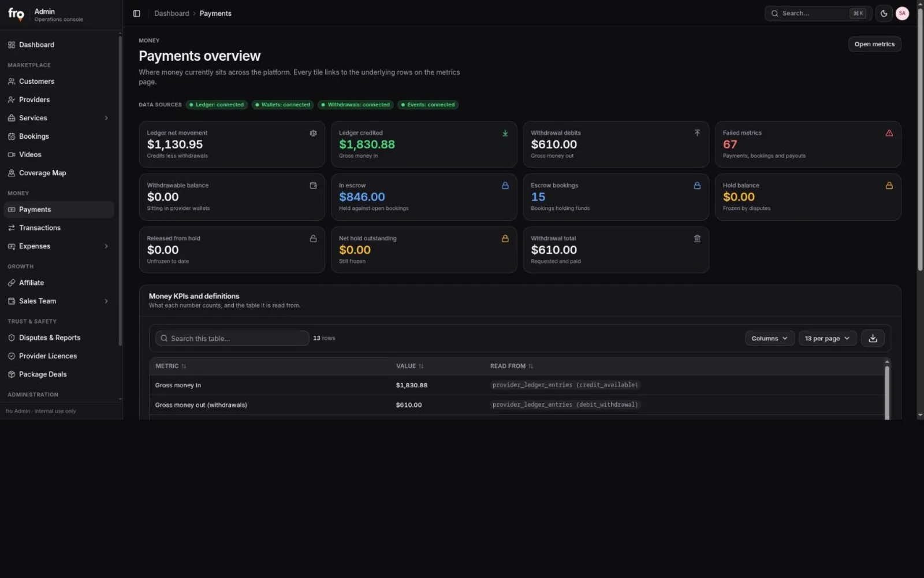Click the sidebar vertical scrollbar
The height and width of the screenshot is (578, 924).
coord(120,191)
